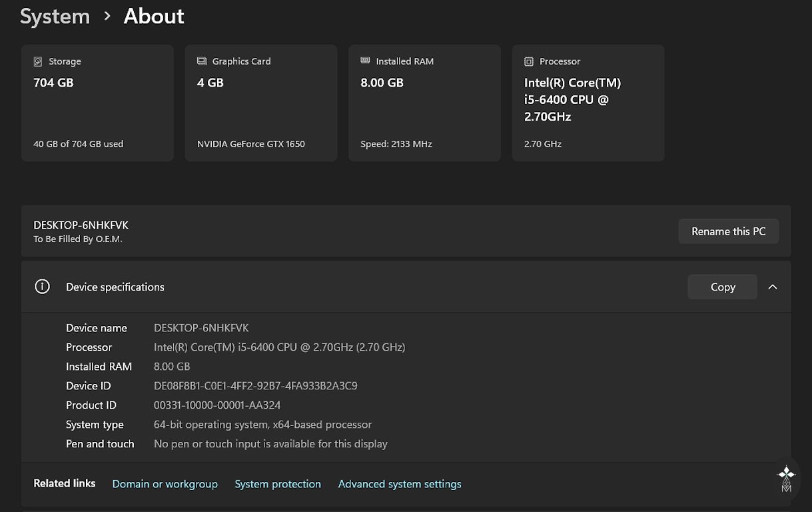The image size is (812, 512).
Task: Go back to System in breadcrumb
Action: tap(55, 16)
